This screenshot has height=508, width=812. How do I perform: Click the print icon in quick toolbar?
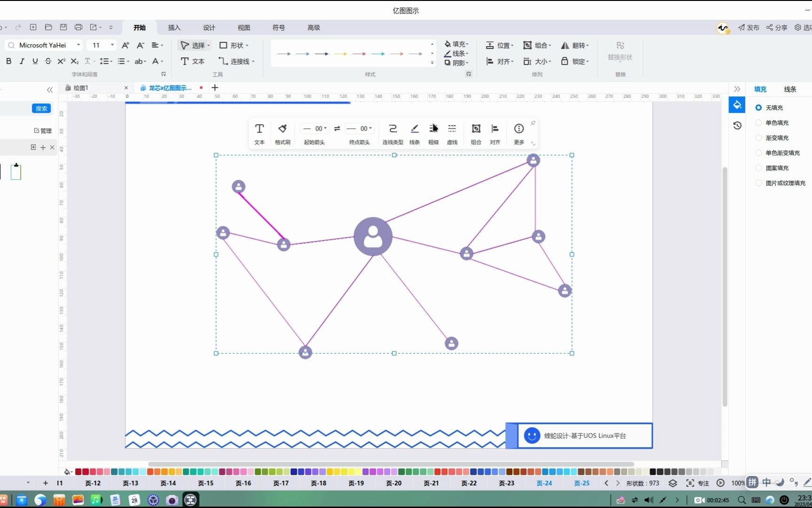click(78, 27)
